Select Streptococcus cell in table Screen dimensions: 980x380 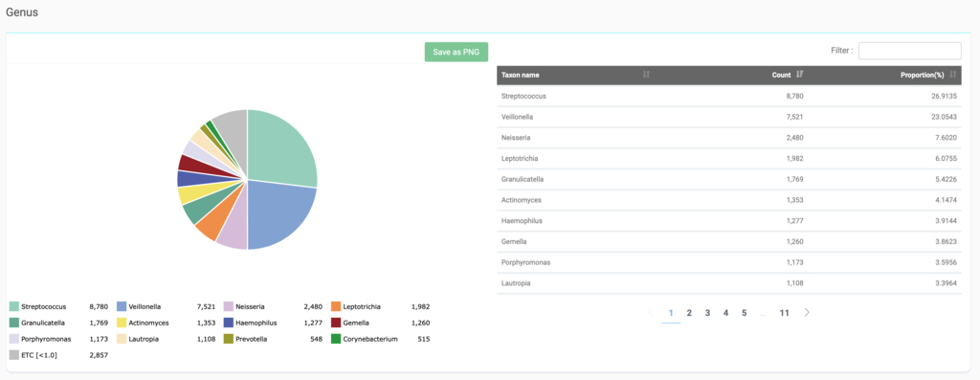[x=523, y=97]
